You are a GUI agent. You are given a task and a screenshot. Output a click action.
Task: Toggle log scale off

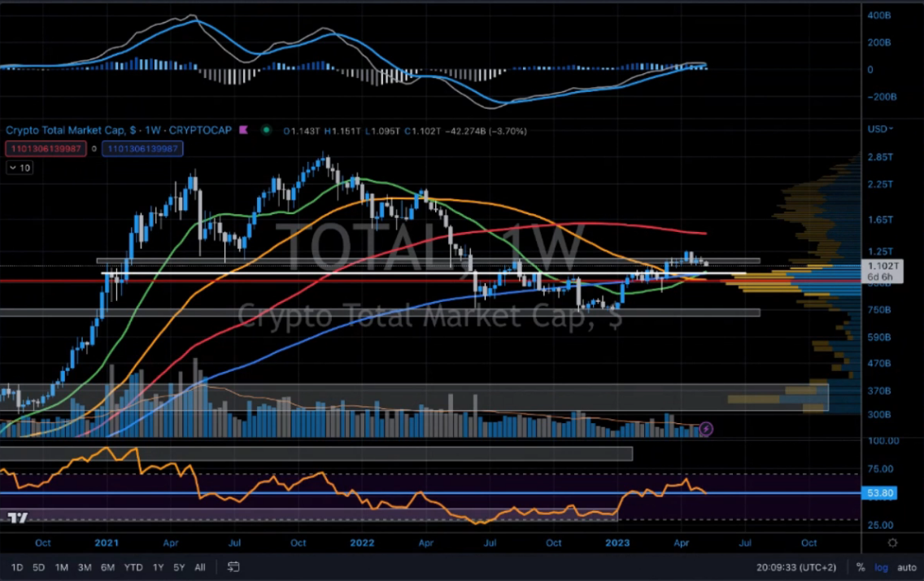881,567
